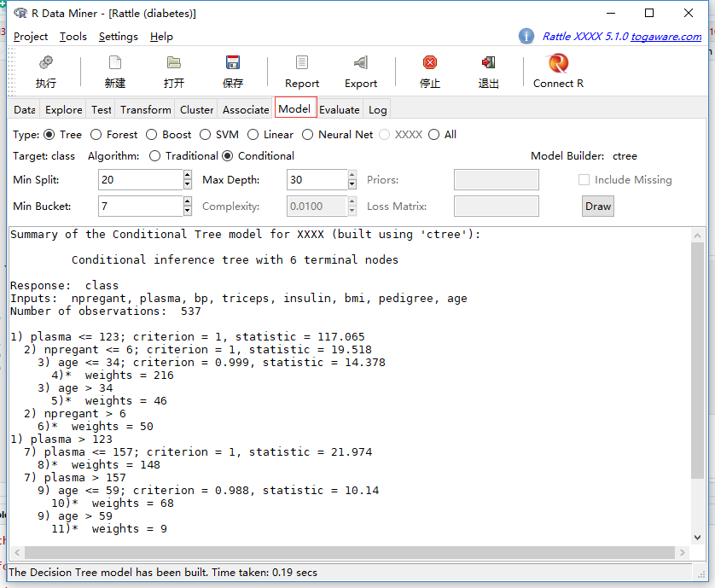The height and width of the screenshot is (588, 715).
Task: Open the Settings menu
Action: click(118, 37)
